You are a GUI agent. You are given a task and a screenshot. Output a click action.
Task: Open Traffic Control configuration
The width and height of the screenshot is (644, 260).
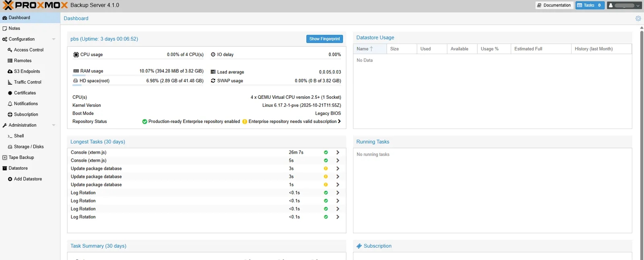point(30,82)
